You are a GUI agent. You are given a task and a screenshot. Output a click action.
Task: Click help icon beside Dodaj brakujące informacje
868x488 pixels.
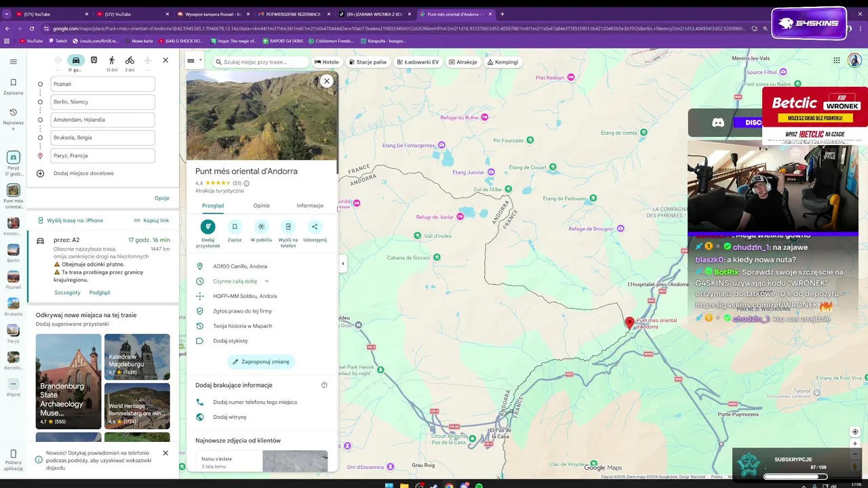[x=324, y=385]
